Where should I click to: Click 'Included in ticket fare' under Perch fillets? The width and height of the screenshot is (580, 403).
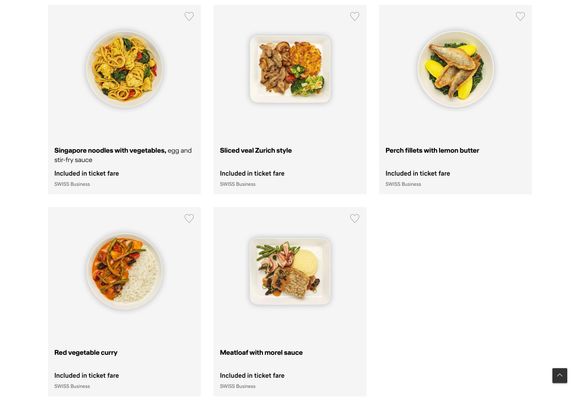[x=418, y=173]
